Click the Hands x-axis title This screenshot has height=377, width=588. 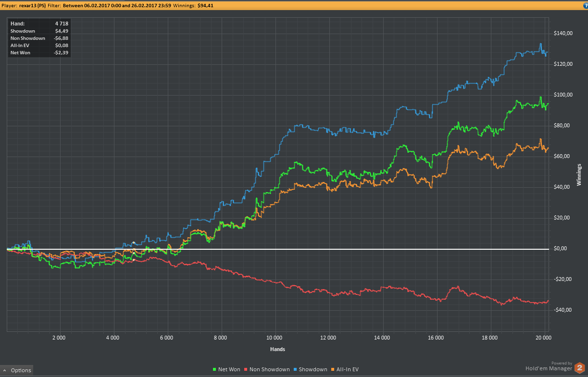(277, 350)
